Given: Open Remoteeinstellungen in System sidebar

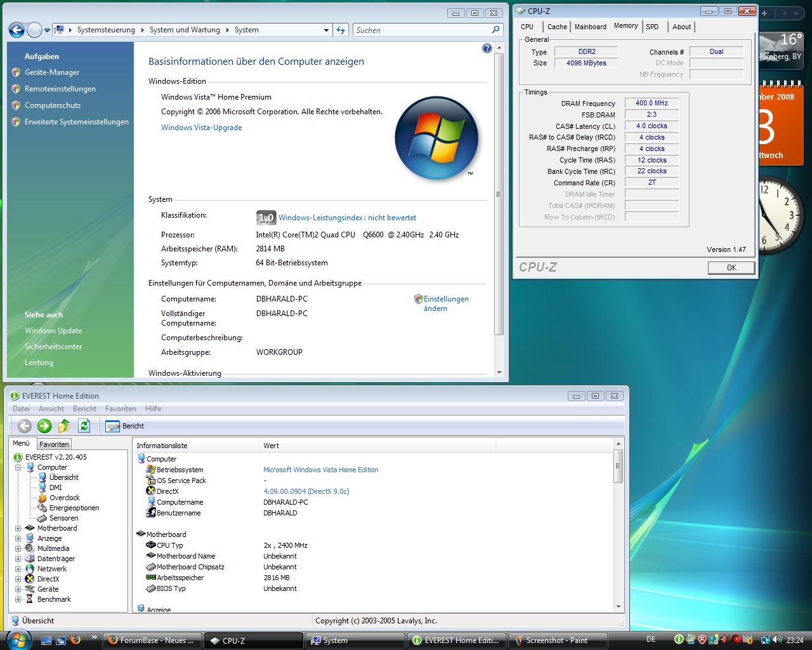Looking at the screenshot, I should [x=60, y=89].
